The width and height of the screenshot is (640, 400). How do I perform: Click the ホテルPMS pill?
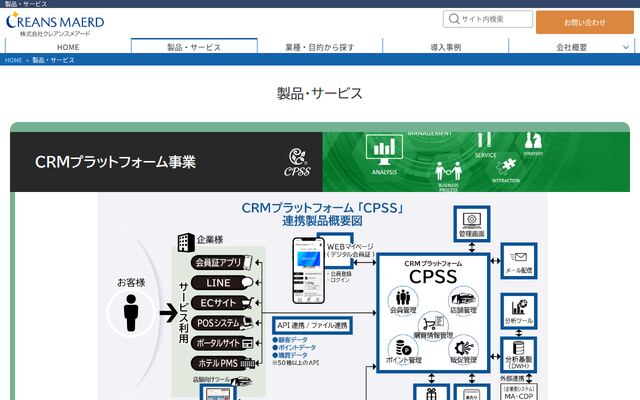[x=222, y=363]
